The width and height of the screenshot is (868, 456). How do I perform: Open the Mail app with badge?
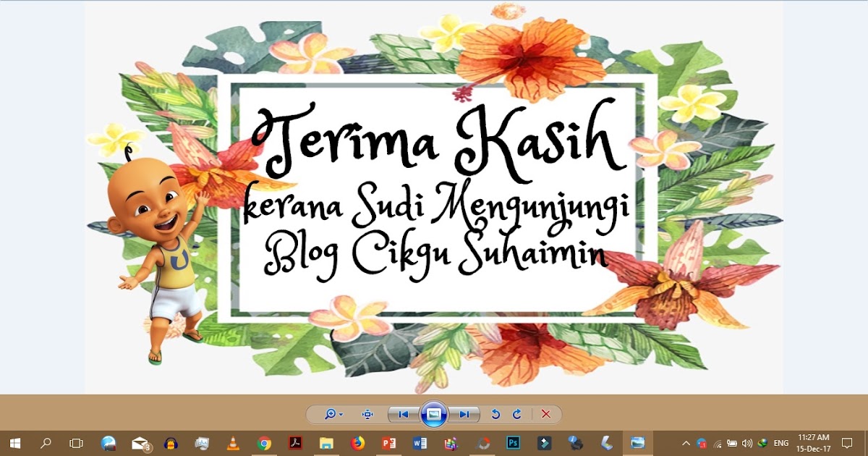140,443
